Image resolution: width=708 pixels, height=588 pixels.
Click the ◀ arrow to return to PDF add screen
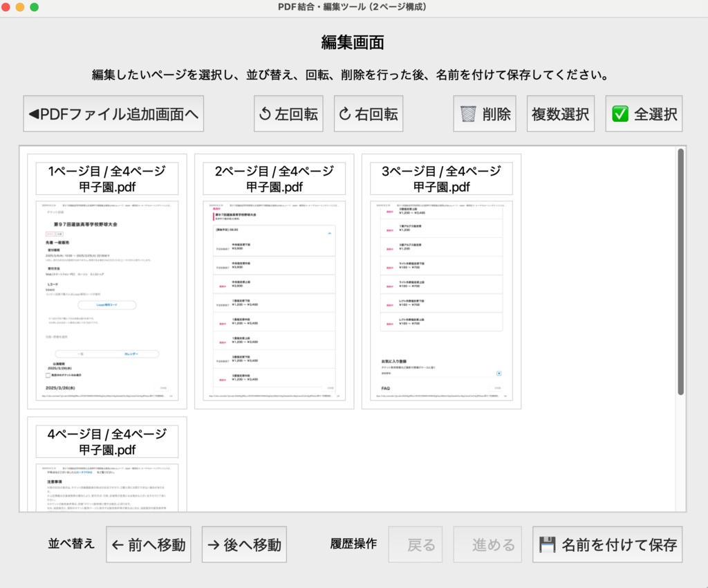click(x=32, y=113)
